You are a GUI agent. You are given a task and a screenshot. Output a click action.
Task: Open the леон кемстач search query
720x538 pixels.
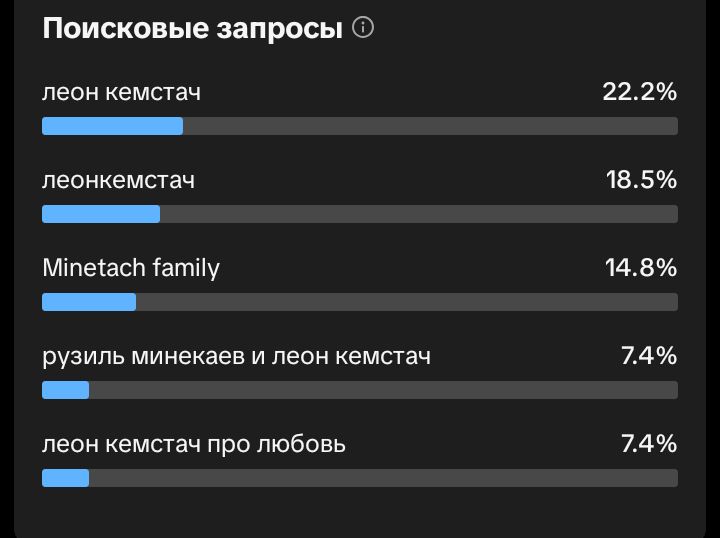[121, 92]
